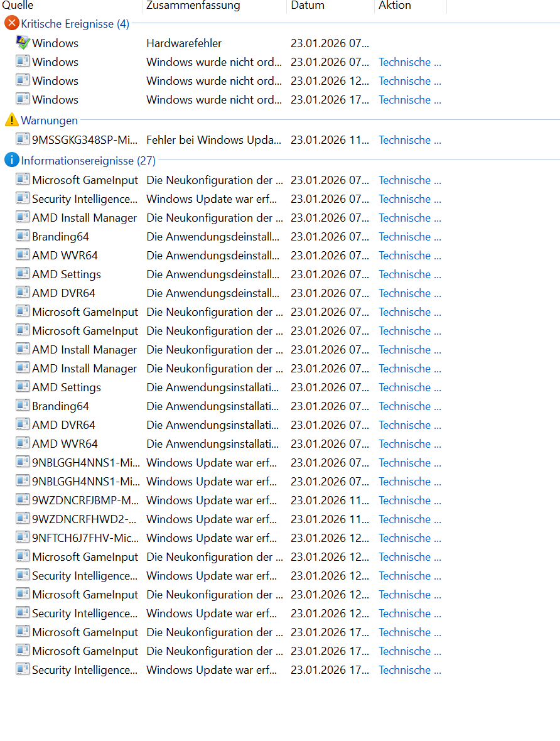
Task: Click icon of AMD WVR64 Anwendungsdeinstall... row
Action: (x=23, y=254)
